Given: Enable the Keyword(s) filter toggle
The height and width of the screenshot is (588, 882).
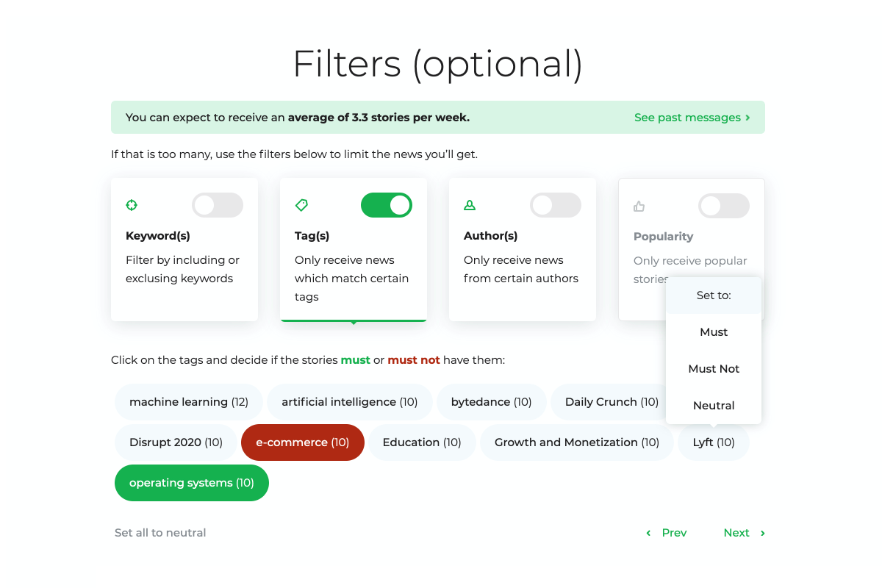Looking at the screenshot, I should coord(217,205).
